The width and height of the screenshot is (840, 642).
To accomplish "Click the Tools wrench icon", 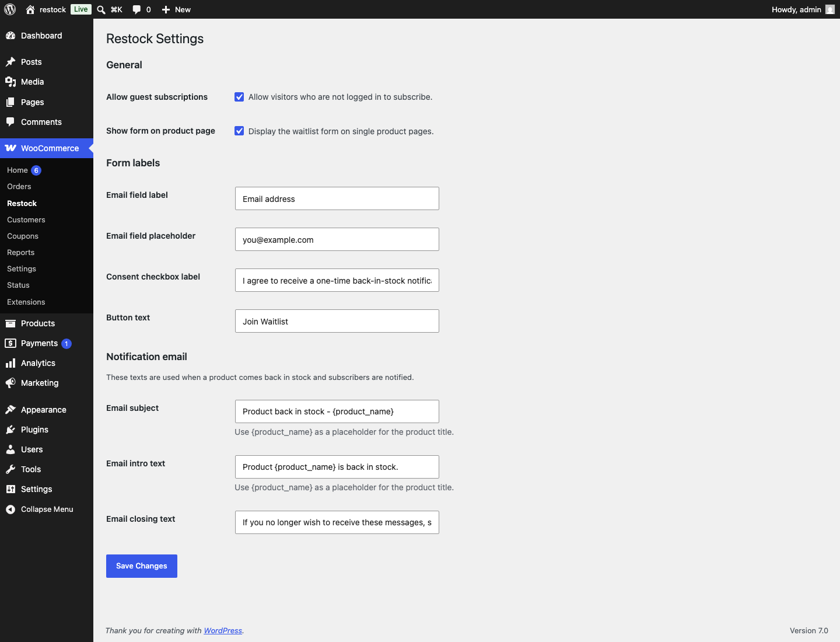I will pyautogui.click(x=10, y=469).
